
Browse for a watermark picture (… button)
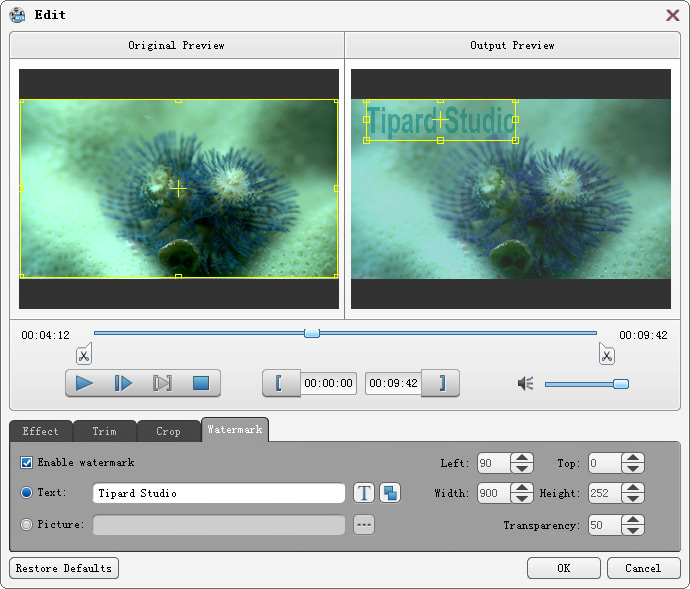(364, 524)
